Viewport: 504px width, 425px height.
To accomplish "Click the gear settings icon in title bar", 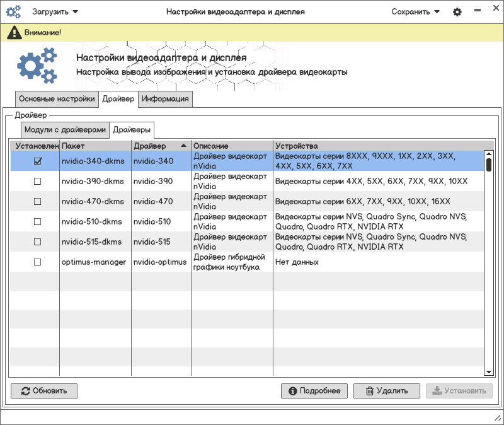I will pyautogui.click(x=457, y=12).
